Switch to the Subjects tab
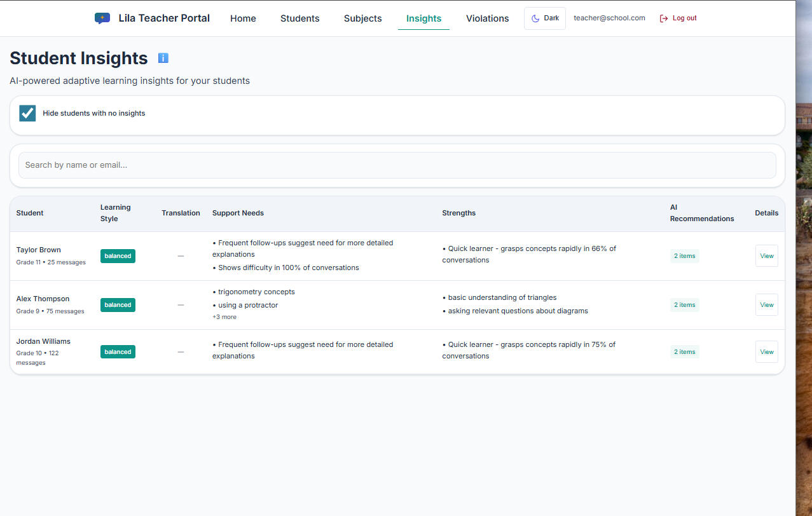The height and width of the screenshot is (516, 812). tap(362, 18)
